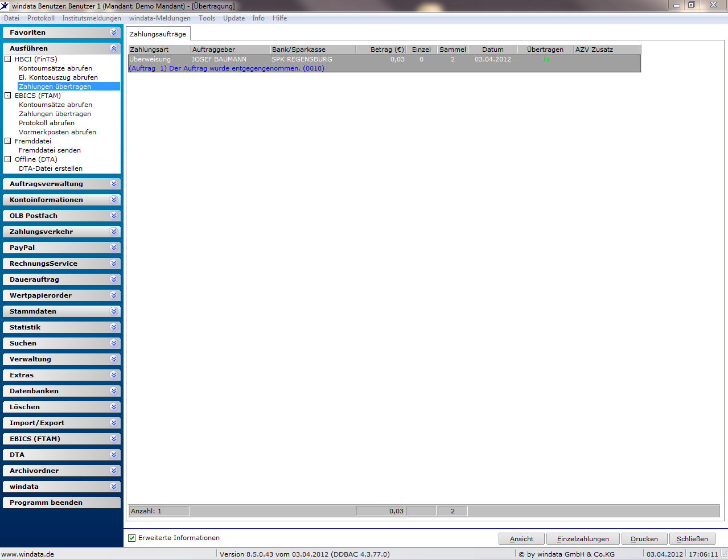The height and width of the screenshot is (560, 728).
Task: Expand the Import/Export sidebar section
Action: pyautogui.click(x=61, y=423)
